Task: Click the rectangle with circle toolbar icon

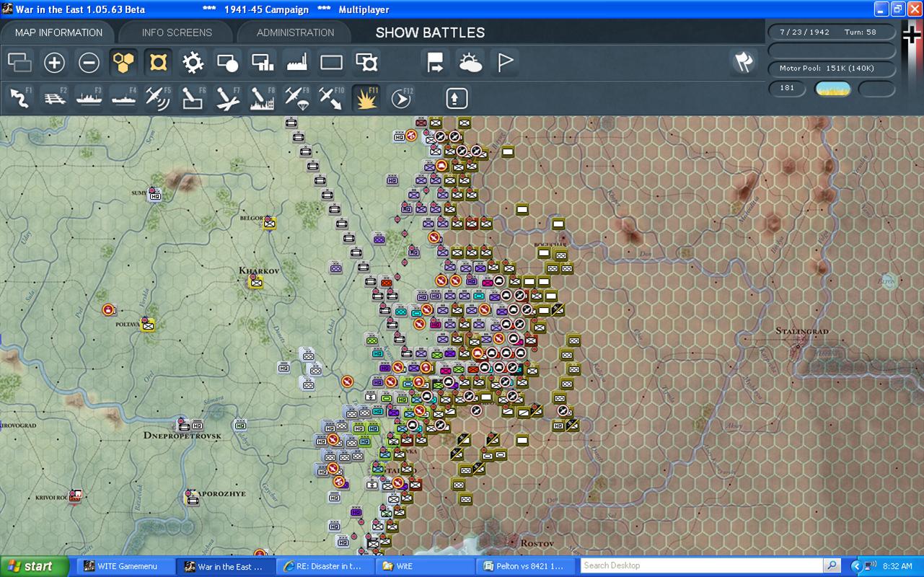Action: [x=227, y=63]
